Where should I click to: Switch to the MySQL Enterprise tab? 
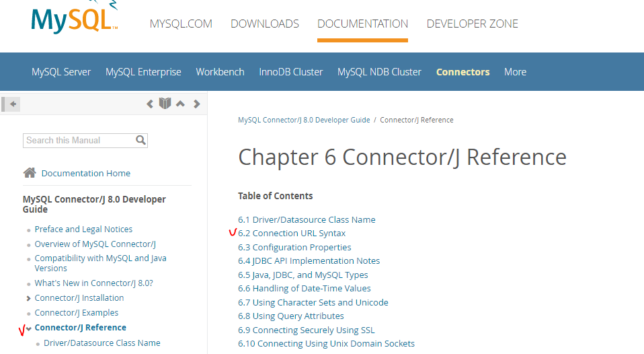143,72
